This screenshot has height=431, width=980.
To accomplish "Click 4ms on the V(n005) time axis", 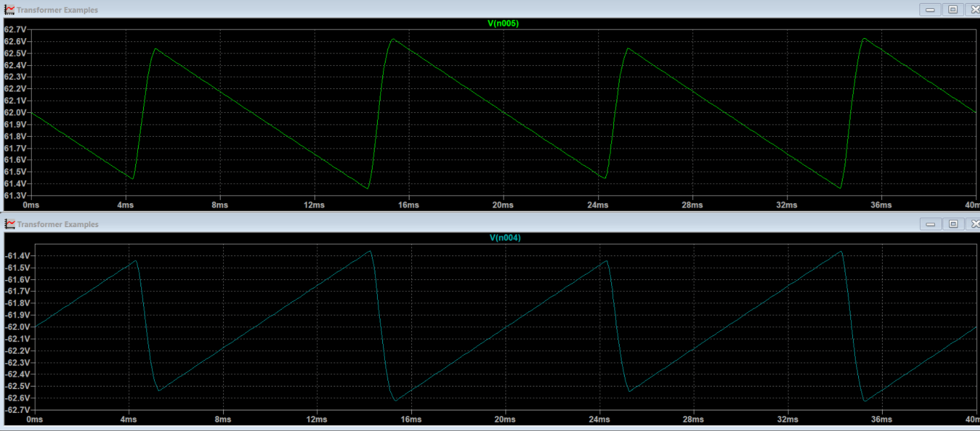I will tap(125, 205).
